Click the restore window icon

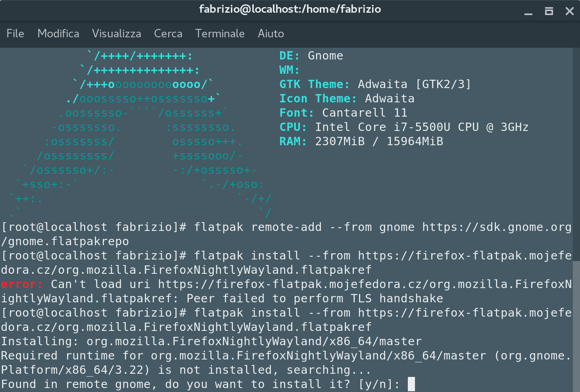(x=549, y=12)
